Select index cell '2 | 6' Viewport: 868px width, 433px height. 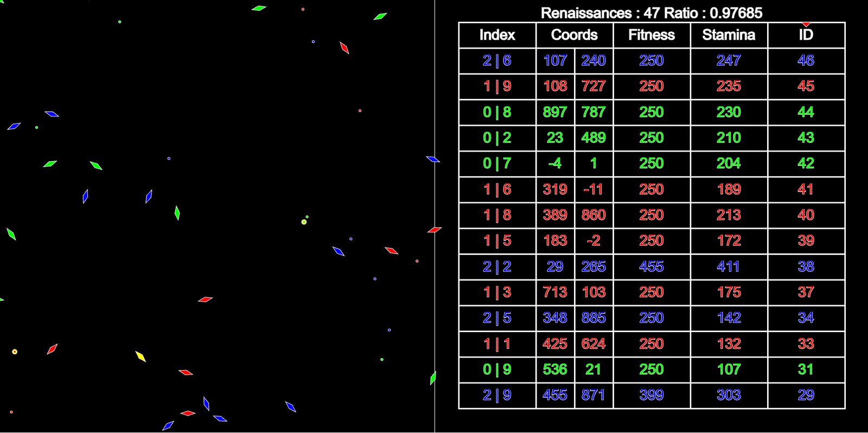pos(497,60)
